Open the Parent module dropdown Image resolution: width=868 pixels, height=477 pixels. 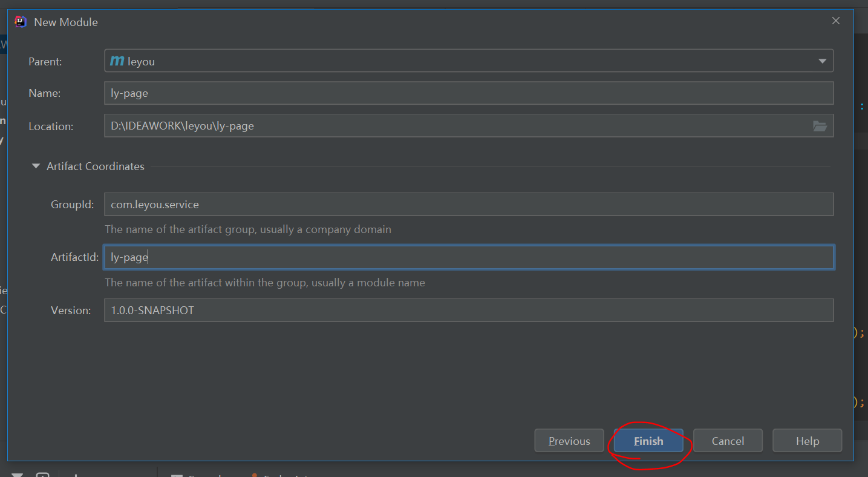[x=822, y=61]
